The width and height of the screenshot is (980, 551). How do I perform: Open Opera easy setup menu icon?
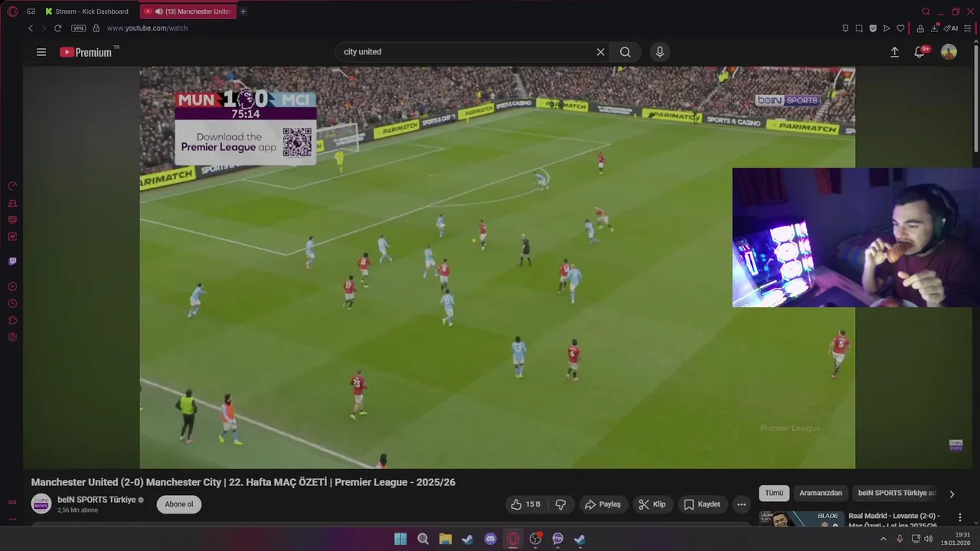(968, 28)
